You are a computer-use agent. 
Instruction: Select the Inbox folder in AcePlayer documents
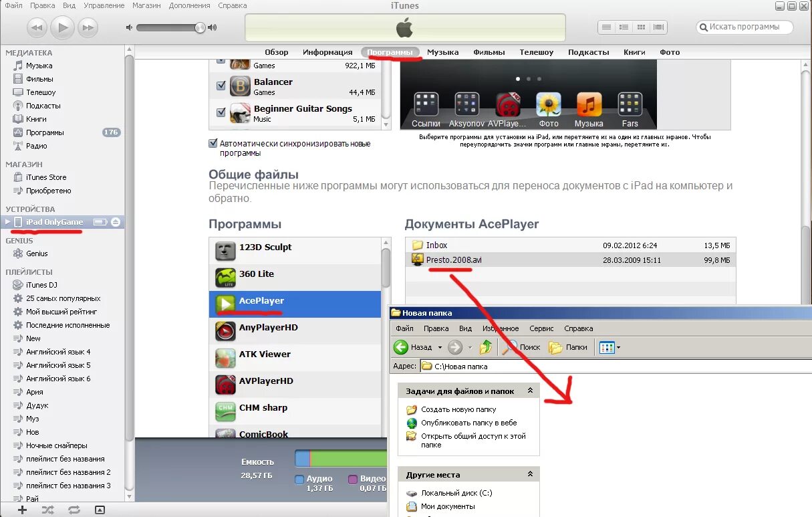coord(570,245)
